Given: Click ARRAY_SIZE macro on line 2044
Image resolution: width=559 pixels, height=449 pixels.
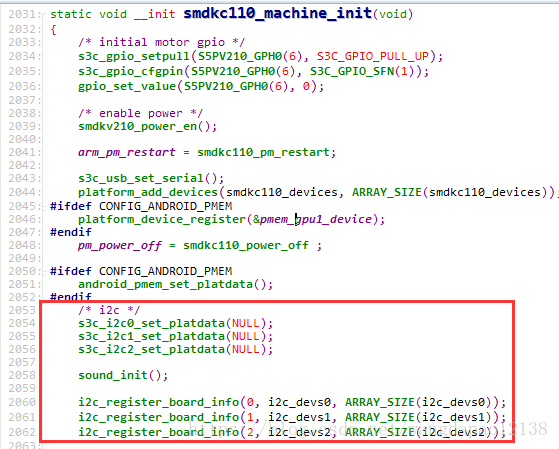Looking at the screenshot, I should click(x=387, y=193).
